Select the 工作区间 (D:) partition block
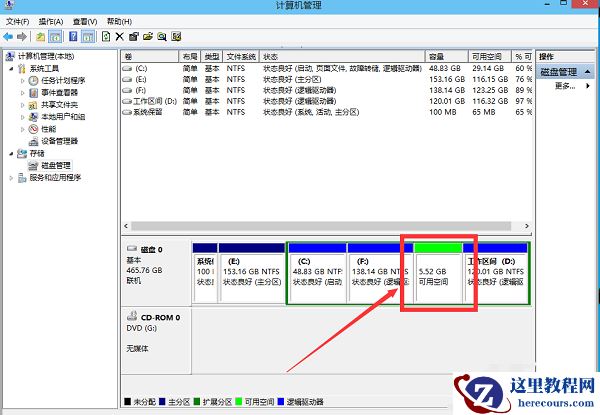The image size is (600, 415). 496,273
